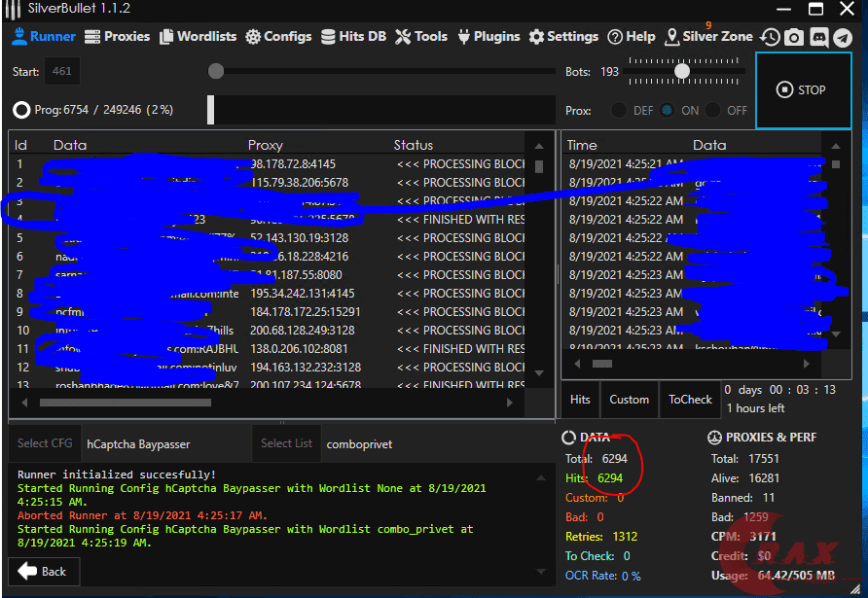Click the Retries value 1312

click(x=625, y=537)
